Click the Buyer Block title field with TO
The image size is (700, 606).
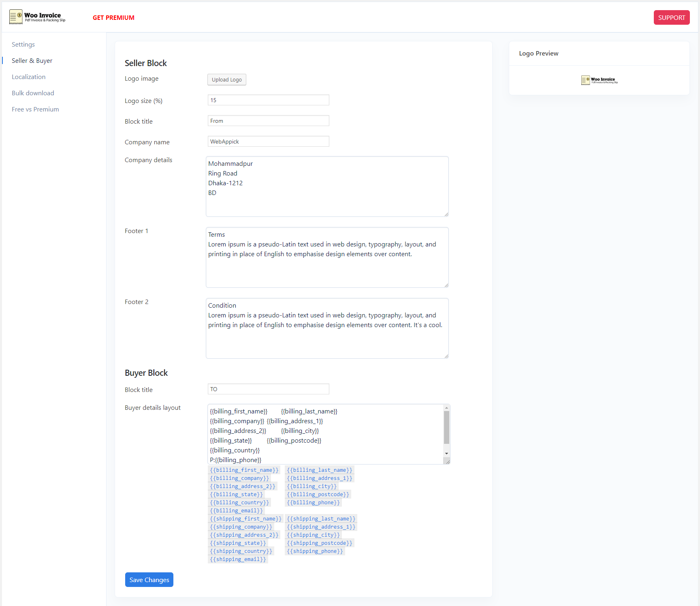click(x=268, y=389)
